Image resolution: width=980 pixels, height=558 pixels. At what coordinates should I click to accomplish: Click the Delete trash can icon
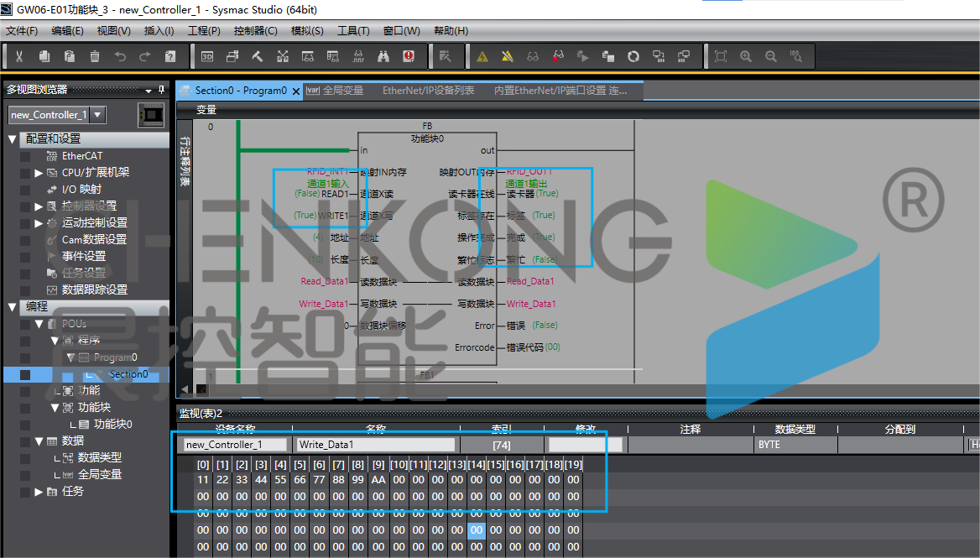point(94,56)
